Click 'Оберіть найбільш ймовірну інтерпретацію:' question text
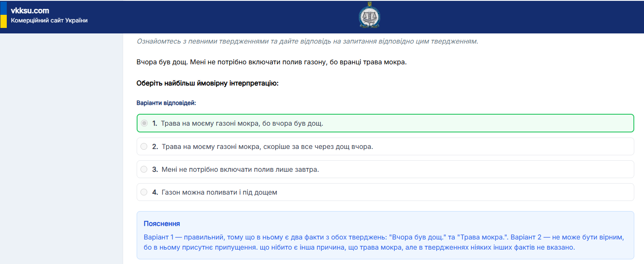Viewport: 644px width, 264px height. pos(207,83)
